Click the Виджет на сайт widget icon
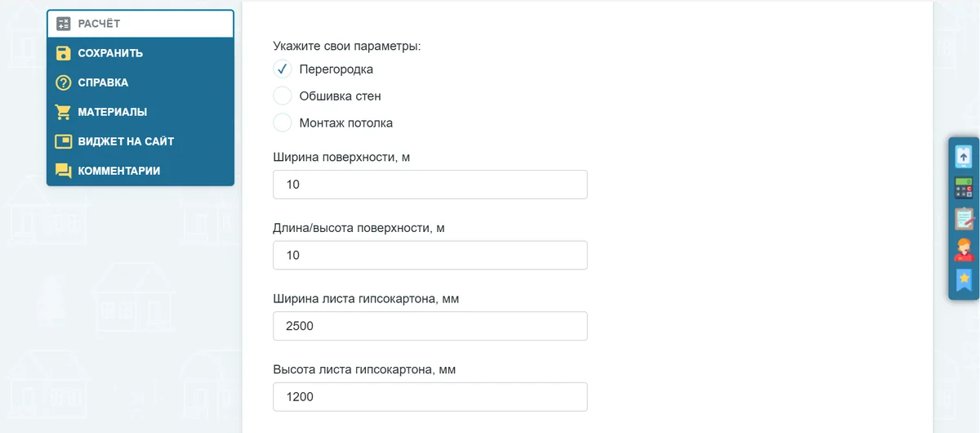 point(63,141)
